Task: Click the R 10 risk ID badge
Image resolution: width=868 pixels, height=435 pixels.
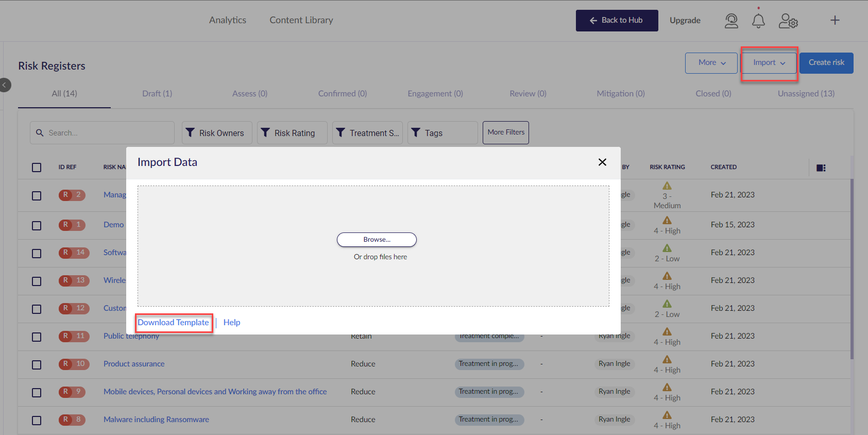Action: (x=74, y=364)
